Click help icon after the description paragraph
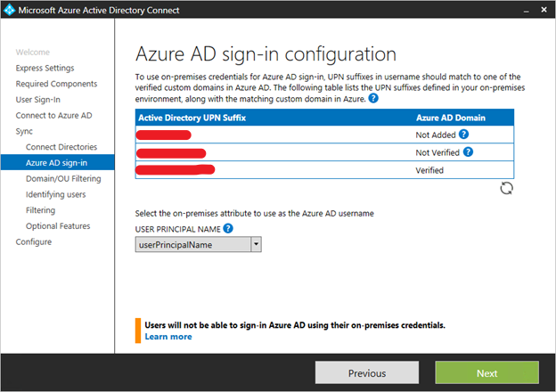Viewport: 556px width, 392px height. point(373,98)
